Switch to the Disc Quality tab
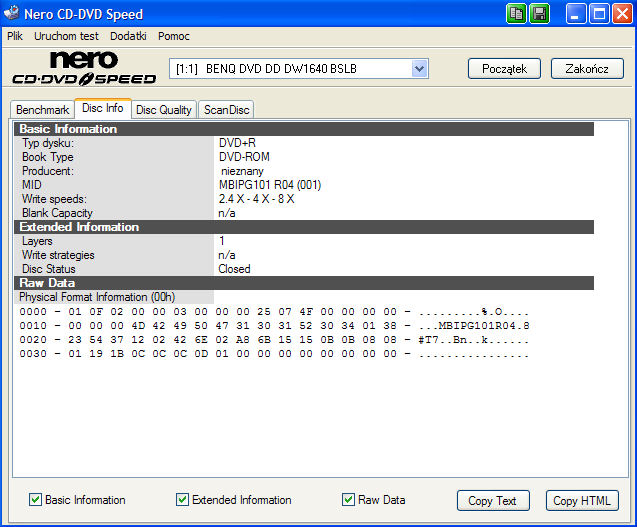The width and height of the screenshot is (637, 527). pyautogui.click(x=164, y=110)
